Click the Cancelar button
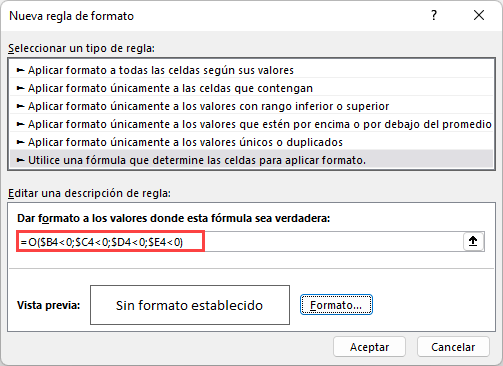 pyautogui.click(x=453, y=347)
